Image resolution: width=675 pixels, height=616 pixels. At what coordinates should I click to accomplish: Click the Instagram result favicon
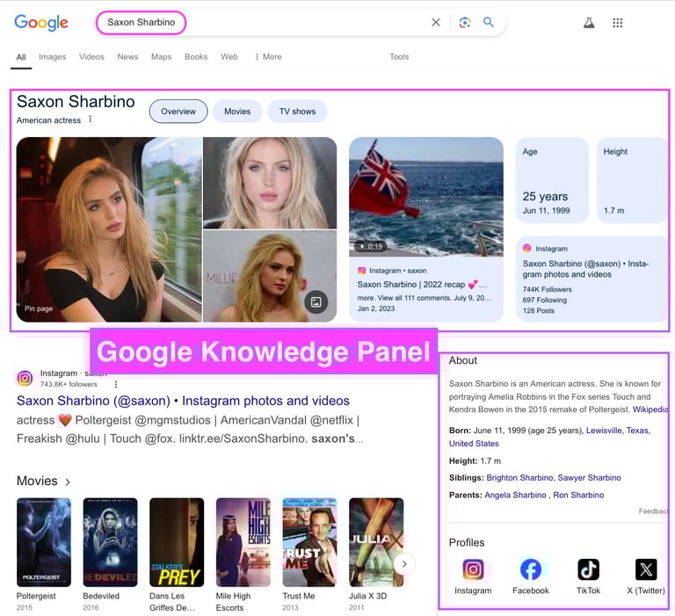tap(25, 378)
